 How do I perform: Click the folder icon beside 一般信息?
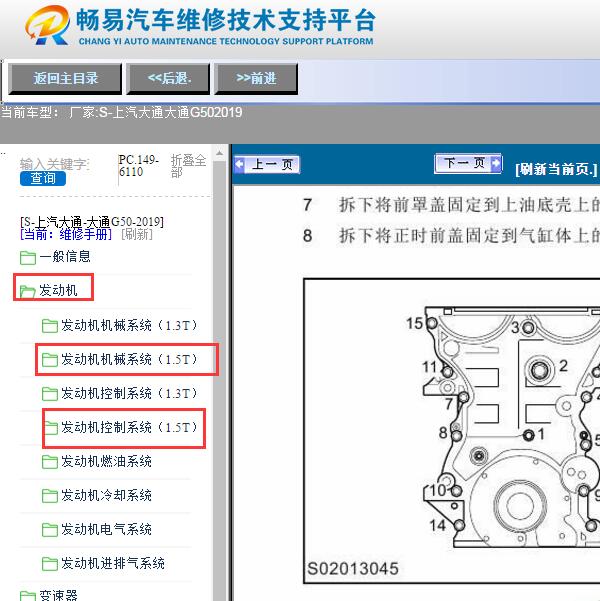28,258
